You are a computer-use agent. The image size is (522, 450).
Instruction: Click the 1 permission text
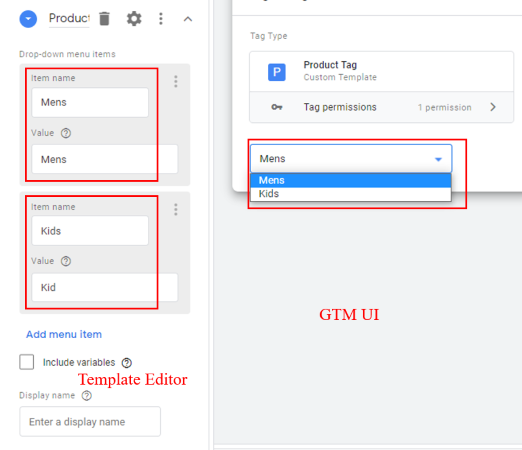tap(444, 107)
